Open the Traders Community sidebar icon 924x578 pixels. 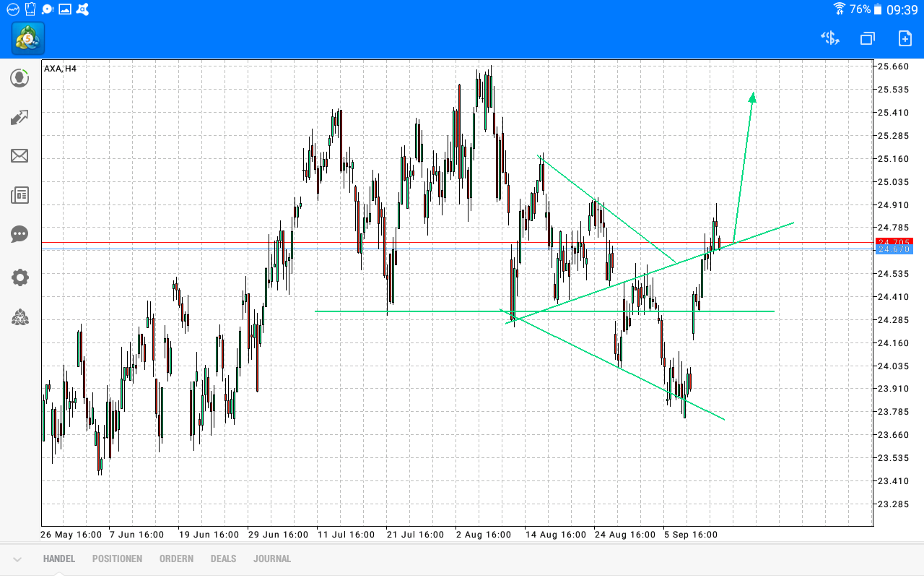click(19, 318)
